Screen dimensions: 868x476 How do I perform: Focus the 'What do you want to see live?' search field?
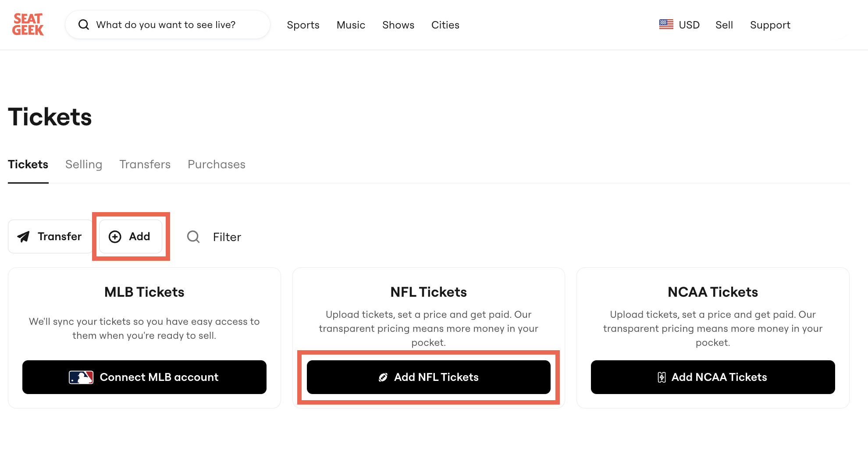tap(167, 25)
